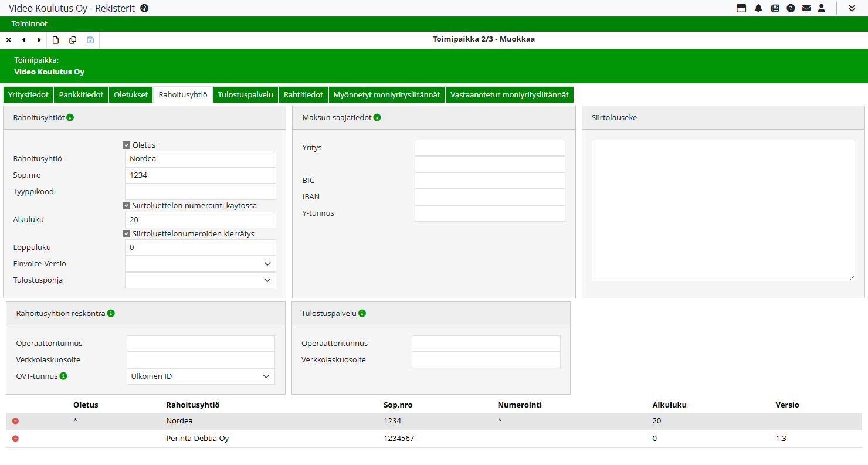Click the help question mark icon
This screenshot has height=465, width=868.
791,8
